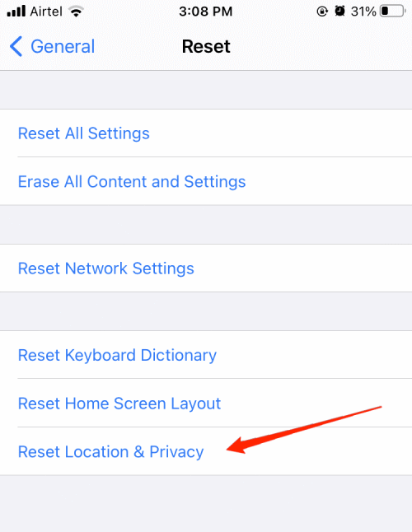Tap the alarm clock status icon
The width and height of the screenshot is (412, 532).
coord(339,12)
